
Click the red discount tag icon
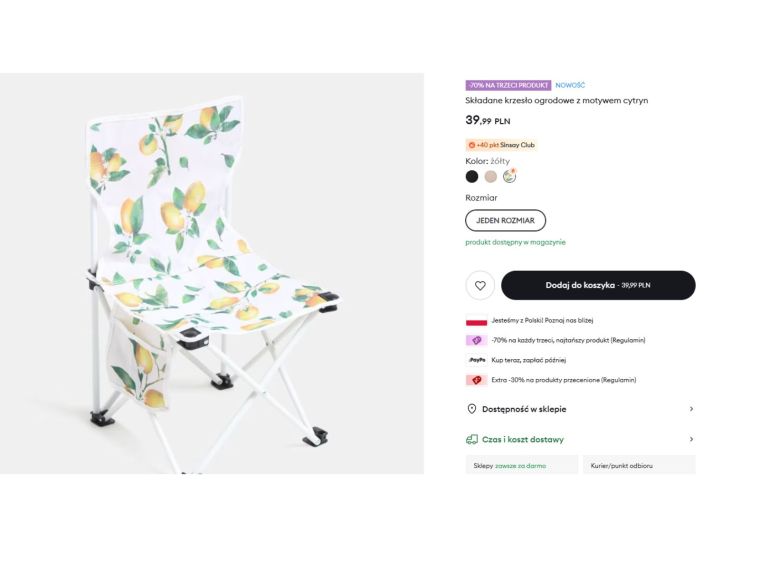(476, 380)
